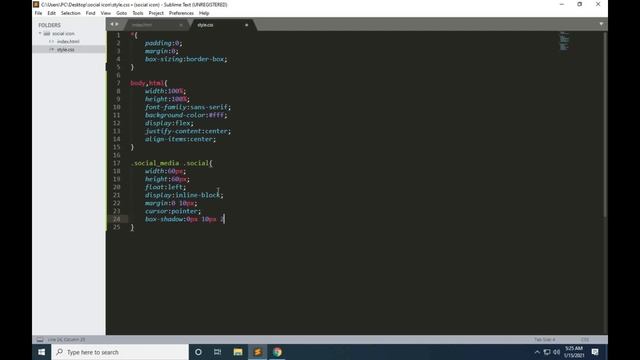This screenshot has height=360, width=640.
Task: Click the volume tray icon
Action: [x=556, y=352]
